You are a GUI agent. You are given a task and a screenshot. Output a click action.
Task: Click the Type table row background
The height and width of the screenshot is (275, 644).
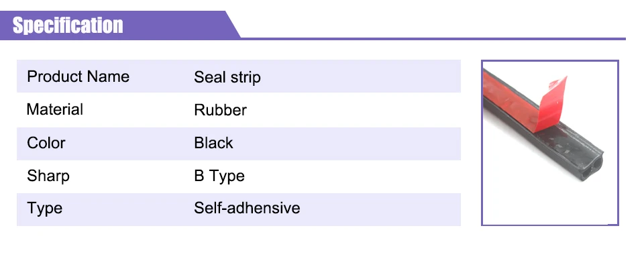pyautogui.click(x=239, y=209)
